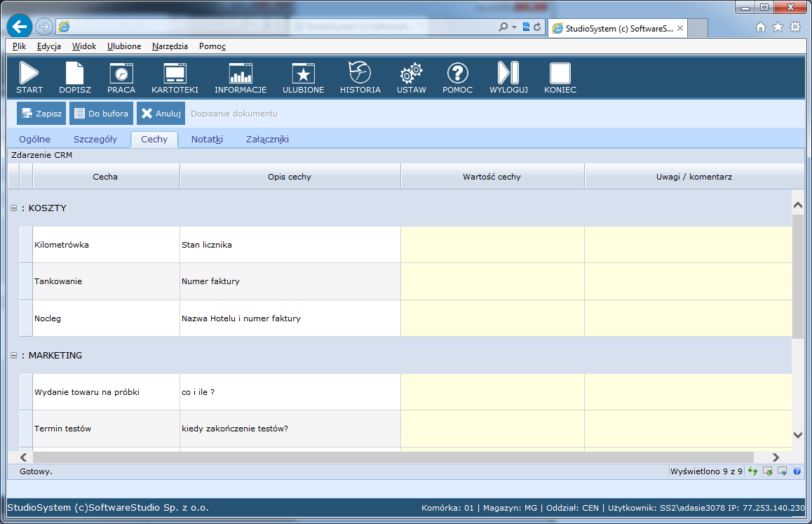Open USTAW gears icon
The height and width of the screenshot is (524, 812).
411,73
